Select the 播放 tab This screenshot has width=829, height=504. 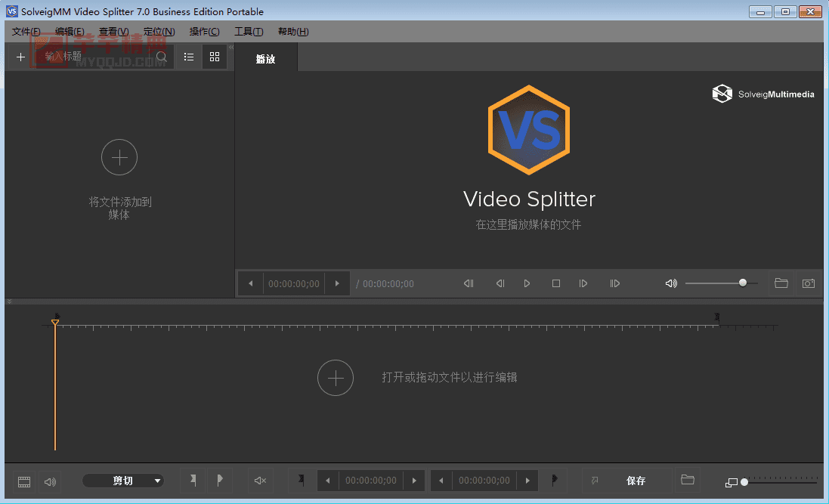tap(266, 59)
